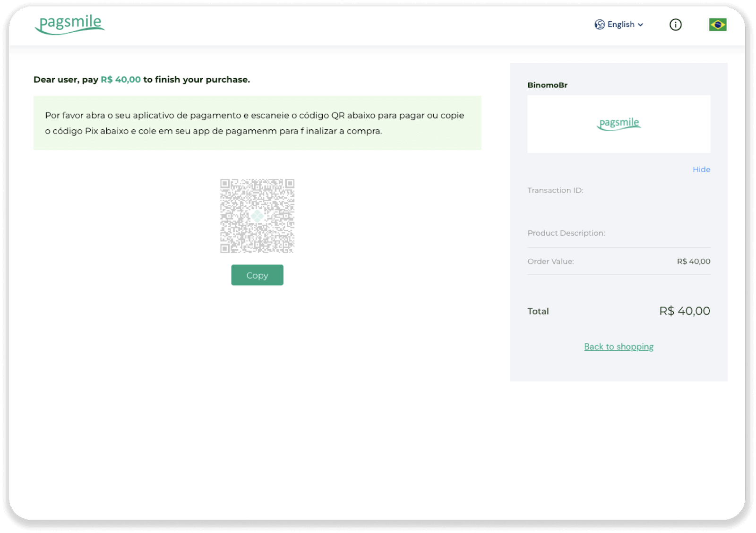Viewport: 756px width, 533px height.
Task: Click the Brazil flag icon
Action: click(x=717, y=24)
